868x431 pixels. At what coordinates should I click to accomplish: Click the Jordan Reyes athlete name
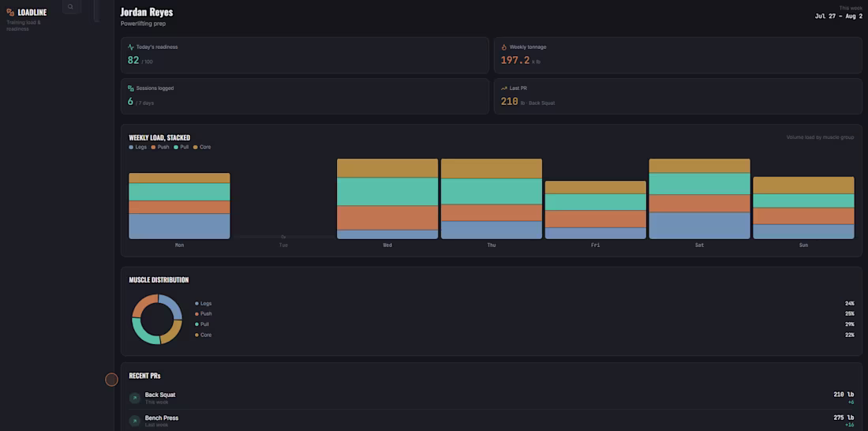click(x=147, y=12)
